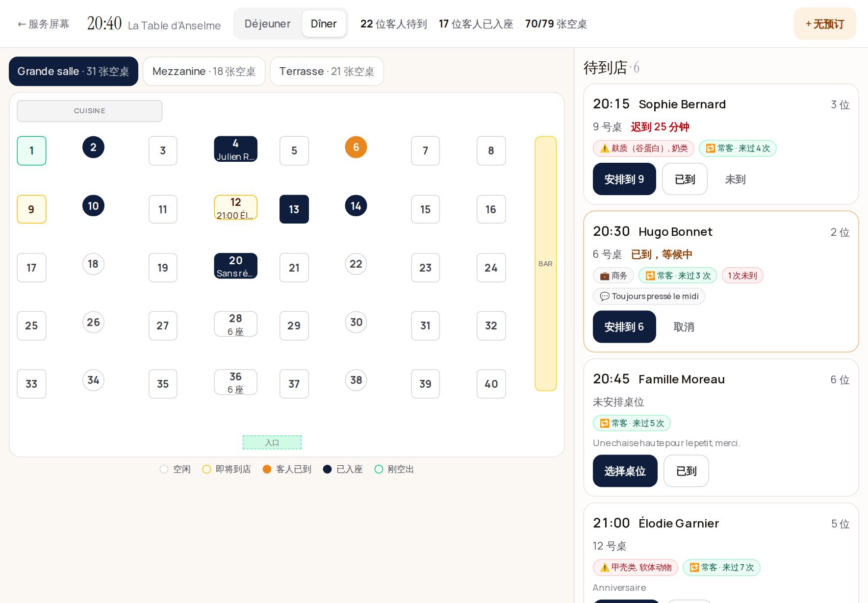Select table 20 Sans ré...
868x603 pixels.
click(235, 266)
